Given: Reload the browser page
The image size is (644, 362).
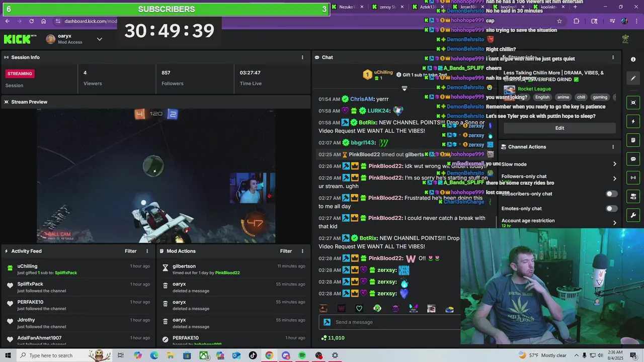Looking at the screenshot, I should 31,21.
